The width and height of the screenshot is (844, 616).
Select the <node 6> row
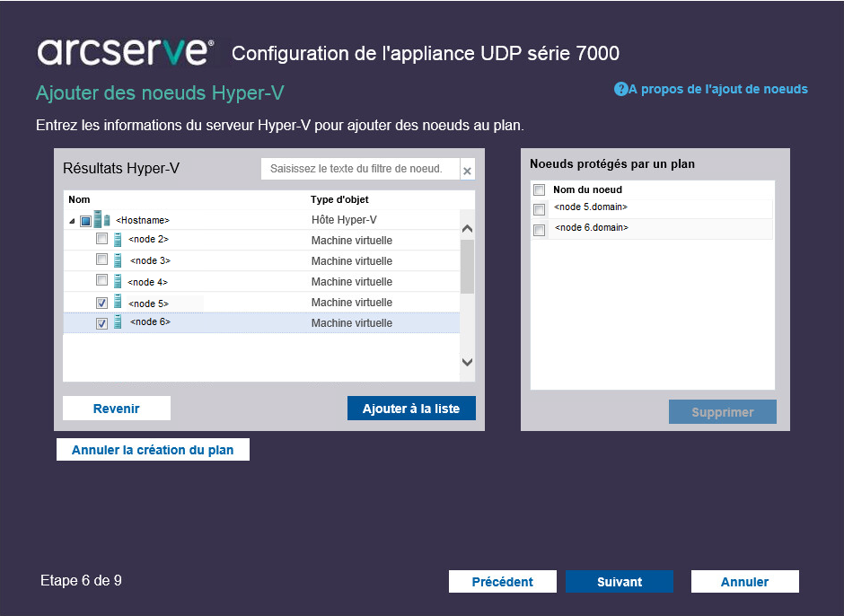pyautogui.click(x=261, y=322)
